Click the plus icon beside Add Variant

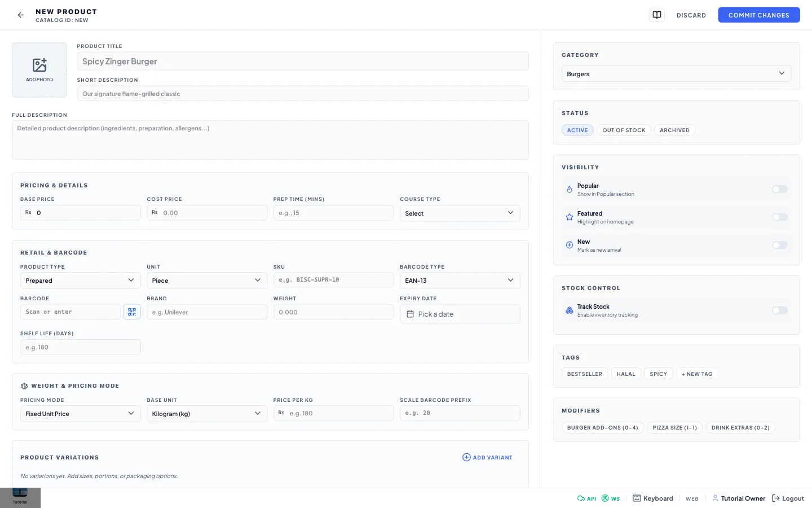[x=466, y=457]
